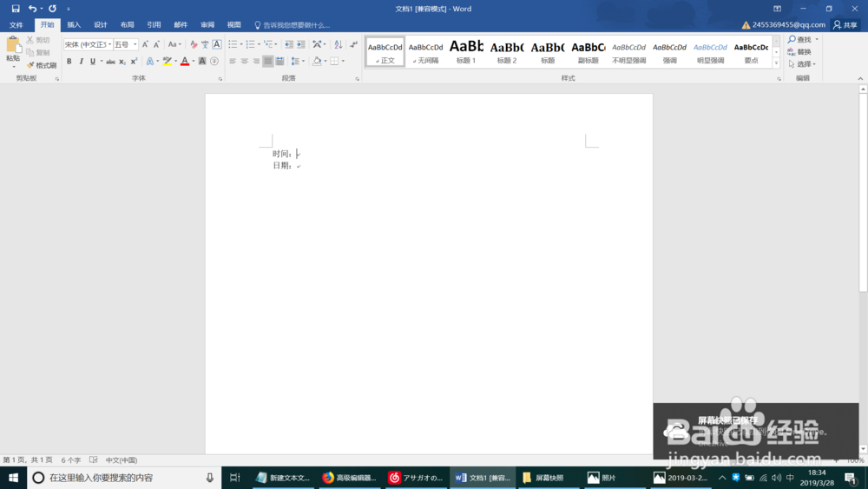
Task: Open proofing status icon in status bar
Action: click(x=94, y=459)
